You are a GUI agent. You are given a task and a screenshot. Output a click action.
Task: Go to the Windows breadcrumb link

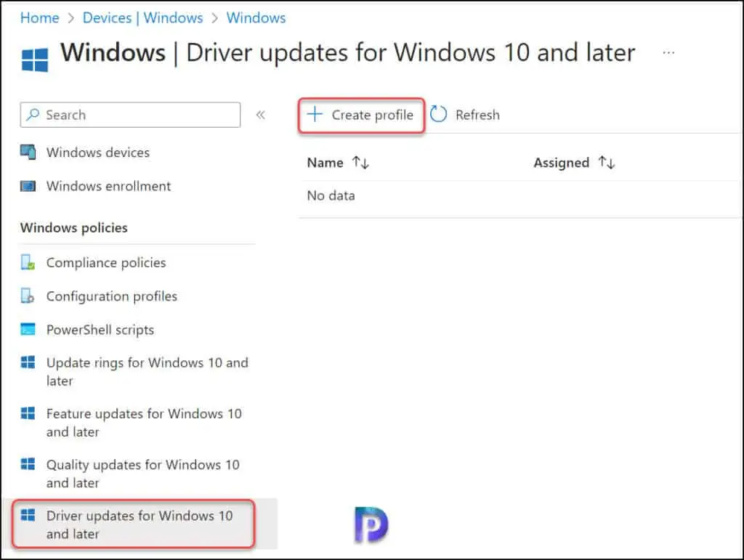(x=256, y=18)
